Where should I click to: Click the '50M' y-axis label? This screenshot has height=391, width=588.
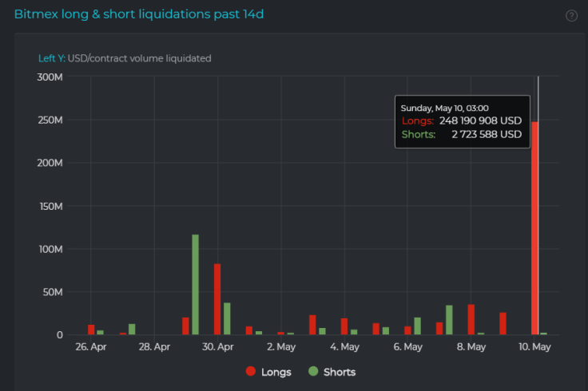pos(53,292)
